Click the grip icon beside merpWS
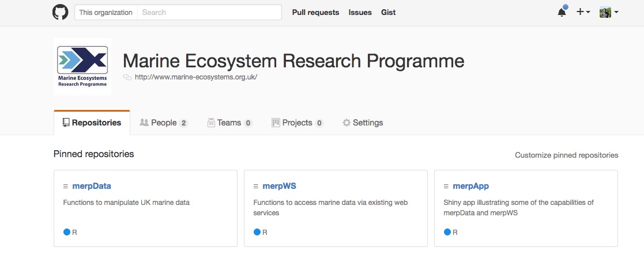The height and width of the screenshot is (255, 644). click(x=256, y=187)
